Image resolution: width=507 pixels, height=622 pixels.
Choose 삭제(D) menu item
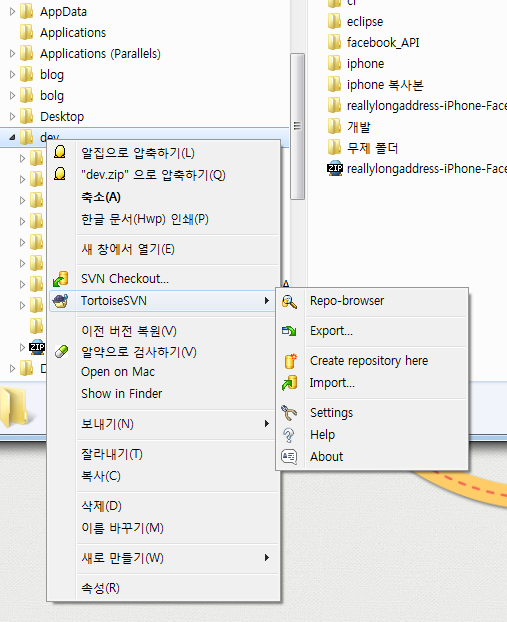(x=163, y=506)
